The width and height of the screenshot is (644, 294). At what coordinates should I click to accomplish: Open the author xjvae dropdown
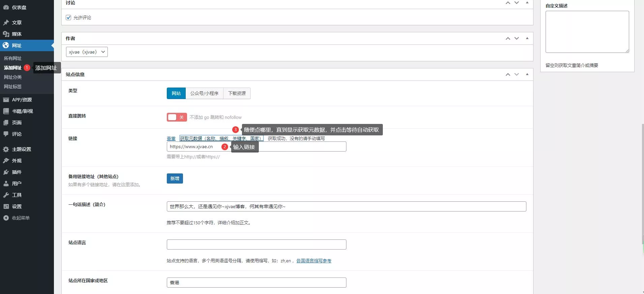click(87, 52)
